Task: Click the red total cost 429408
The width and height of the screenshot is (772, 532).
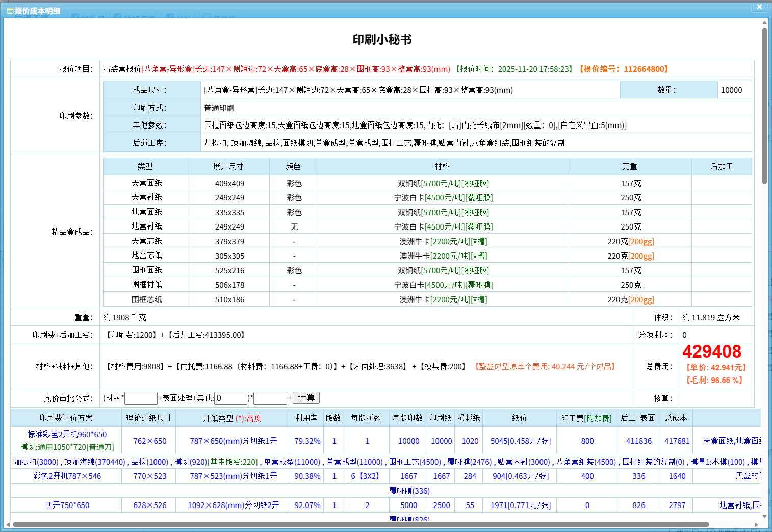Action: [x=712, y=351]
